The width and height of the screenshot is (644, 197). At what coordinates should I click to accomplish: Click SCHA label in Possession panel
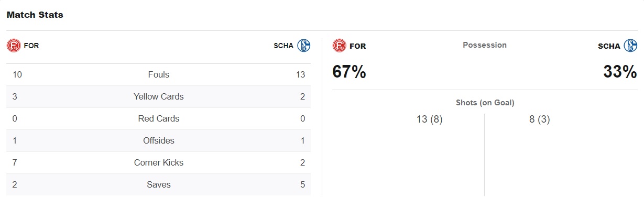pos(609,46)
